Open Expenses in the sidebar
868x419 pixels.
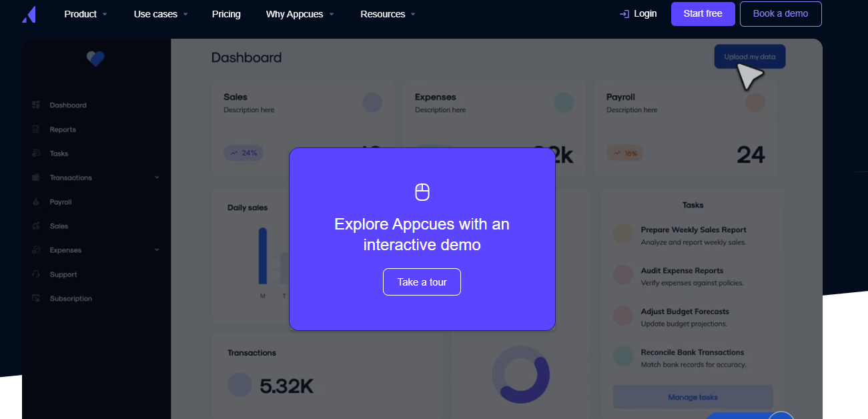click(65, 250)
